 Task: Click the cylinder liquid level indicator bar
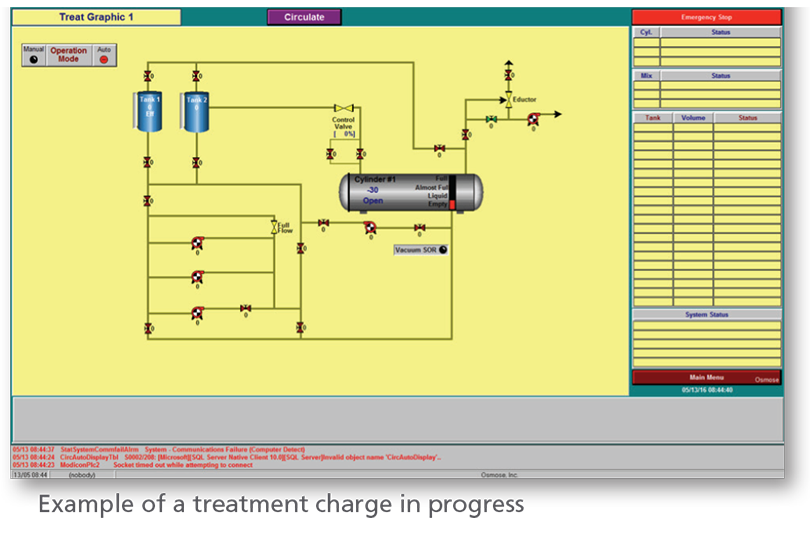click(x=452, y=192)
